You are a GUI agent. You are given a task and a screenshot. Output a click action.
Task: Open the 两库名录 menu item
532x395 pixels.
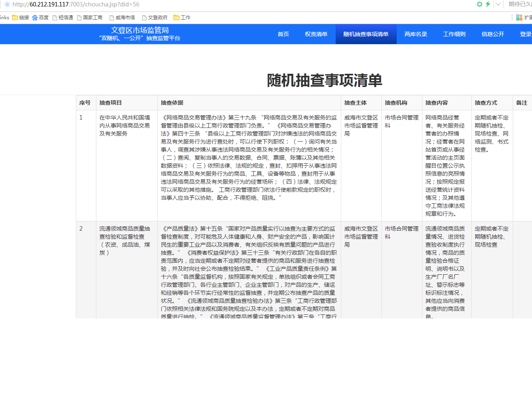pyautogui.click(x=416, y=34)
